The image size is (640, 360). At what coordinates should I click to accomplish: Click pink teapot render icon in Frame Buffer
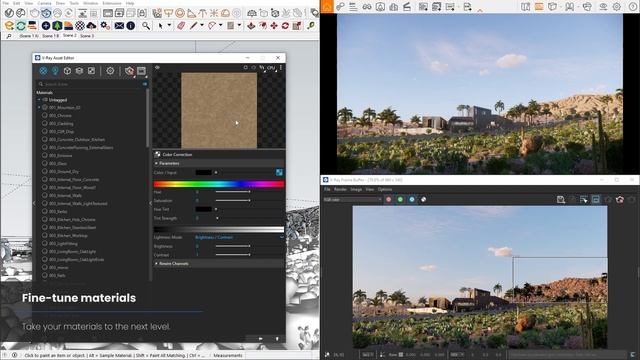[x=620, y=200]
